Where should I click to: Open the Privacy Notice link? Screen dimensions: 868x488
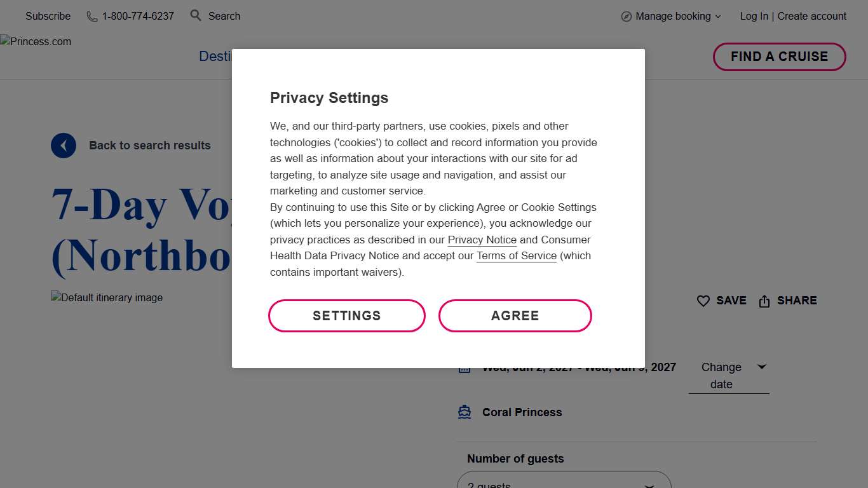point(482,240)
